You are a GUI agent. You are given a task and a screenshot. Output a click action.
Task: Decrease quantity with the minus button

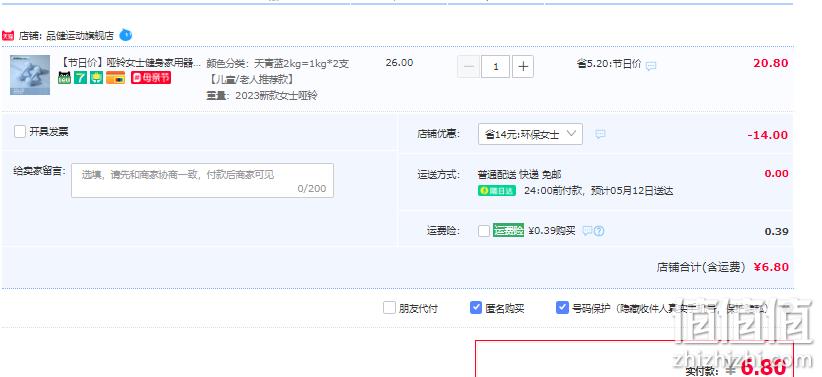469,67
